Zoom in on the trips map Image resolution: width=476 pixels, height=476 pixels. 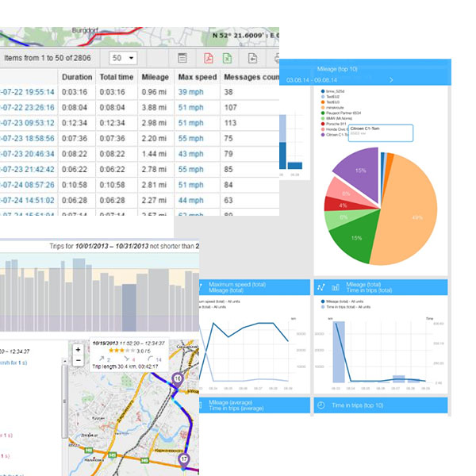(78, 350)
